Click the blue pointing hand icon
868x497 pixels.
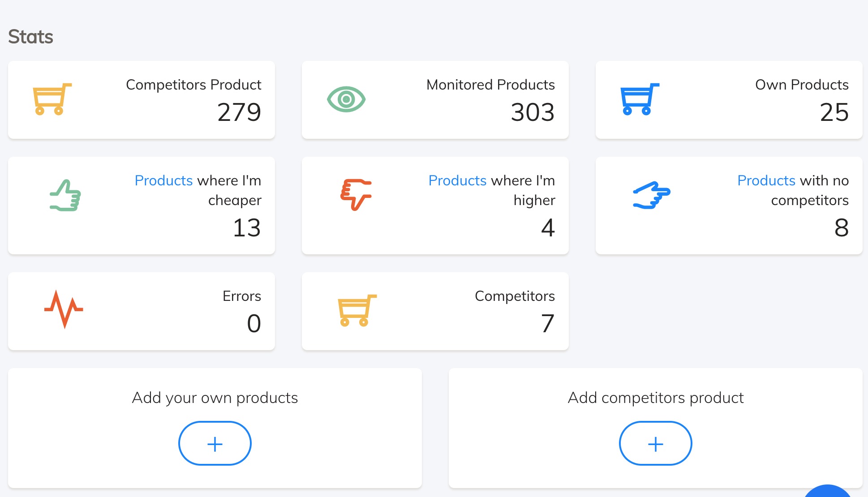[x=651, y=195]
